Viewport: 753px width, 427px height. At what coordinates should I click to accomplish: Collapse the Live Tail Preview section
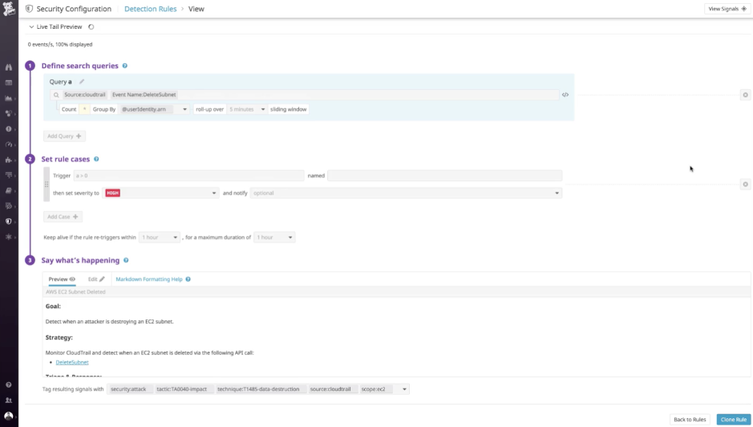pyautogui.click(x=31, y=27)
